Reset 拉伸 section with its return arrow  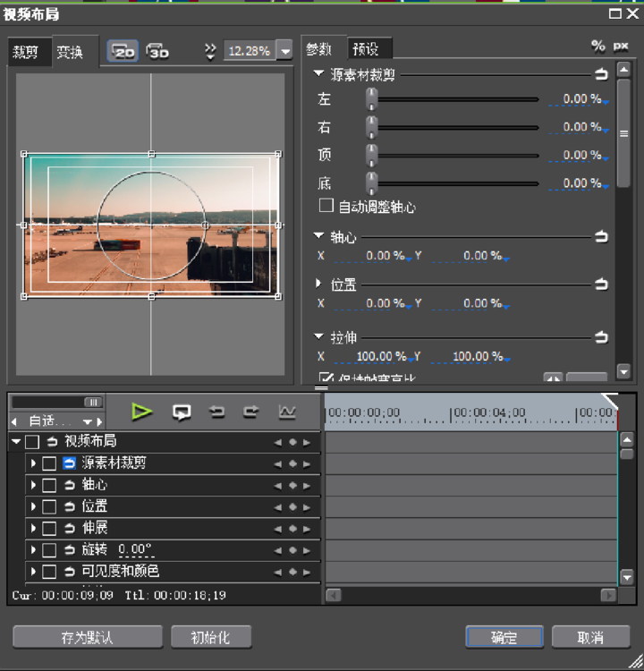click(601, 337)
